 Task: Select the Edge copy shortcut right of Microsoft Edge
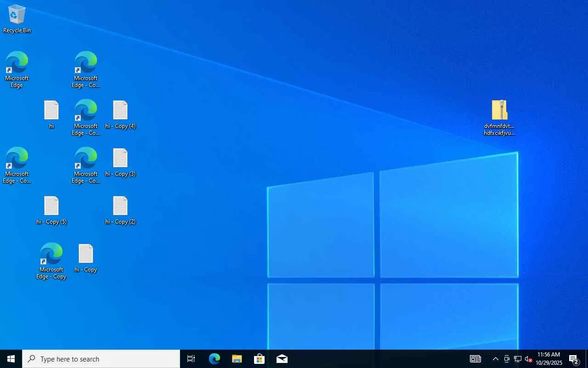pos(86,69)
